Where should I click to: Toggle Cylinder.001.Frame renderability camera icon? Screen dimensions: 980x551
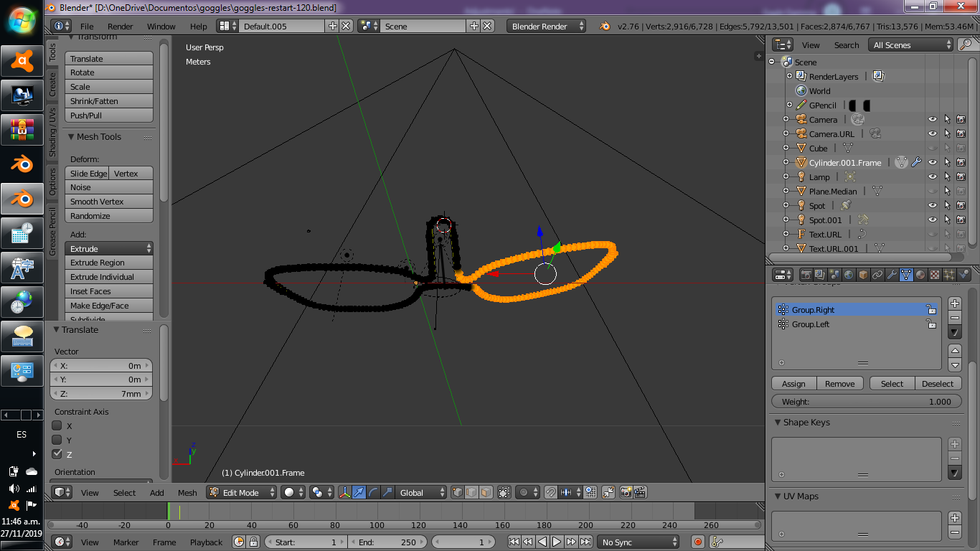tap(961, 162)
